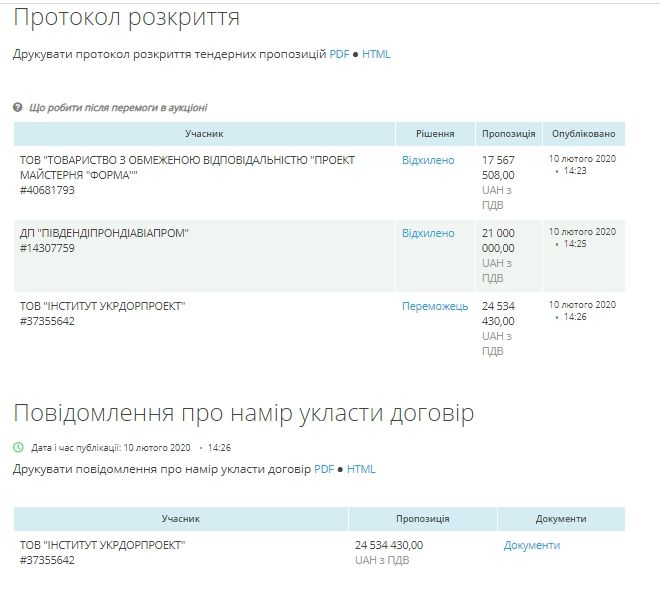
Task: Click 'Пропозиція' header in the protocol table
Action: point(508,134)
